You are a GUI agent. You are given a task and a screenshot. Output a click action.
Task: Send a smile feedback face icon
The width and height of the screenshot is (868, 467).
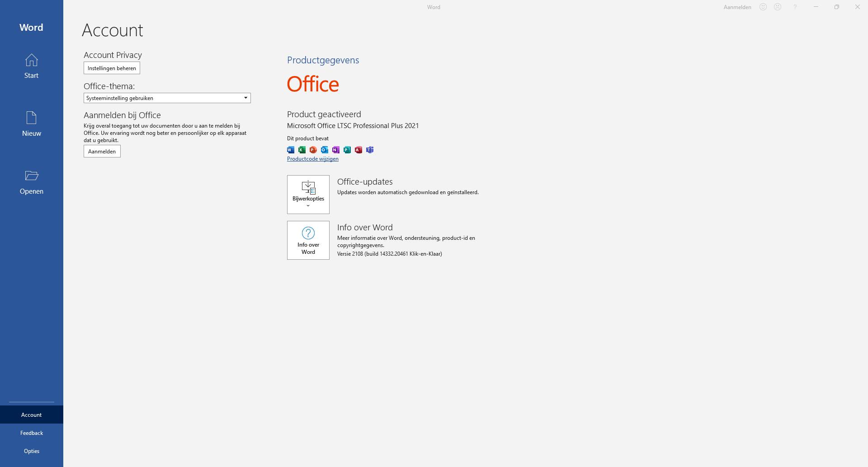coord(763,7)
